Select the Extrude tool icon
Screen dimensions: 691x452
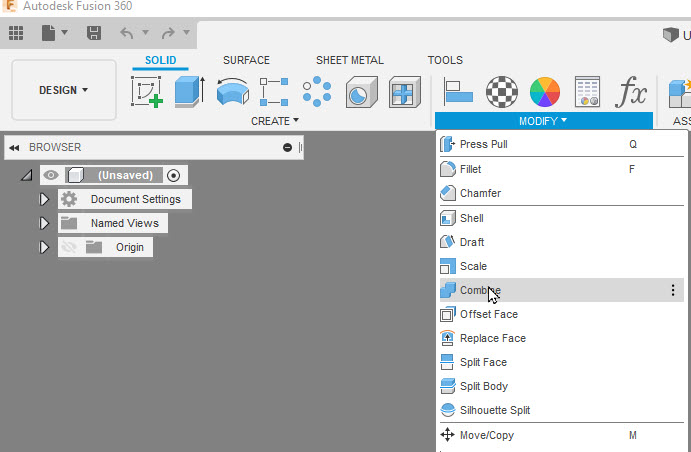[x=190, y=92]
